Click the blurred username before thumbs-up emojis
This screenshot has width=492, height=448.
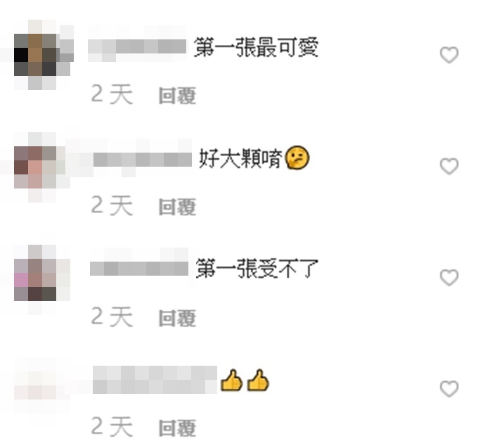pos(155,380)
